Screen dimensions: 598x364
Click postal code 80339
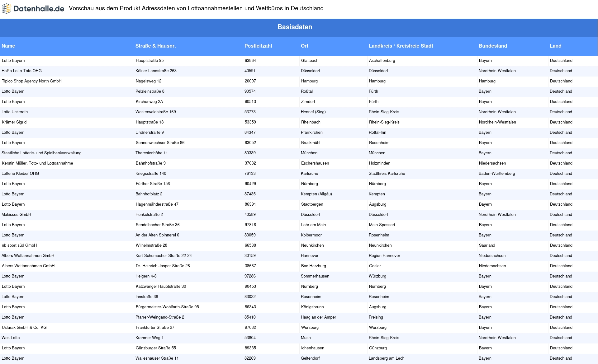point(250,153)
